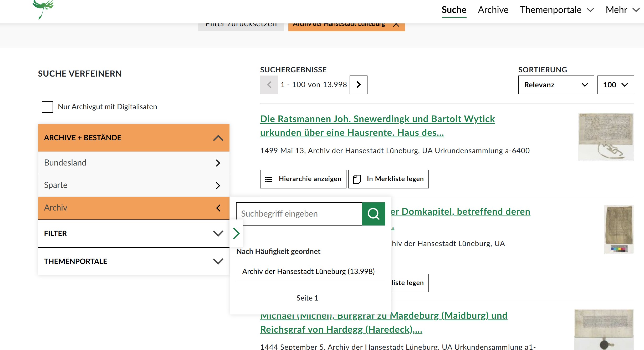The height and width of the screenshot is (350, 644).
Task: Click the green search magnifier icon
Action: tap(374, 214)
